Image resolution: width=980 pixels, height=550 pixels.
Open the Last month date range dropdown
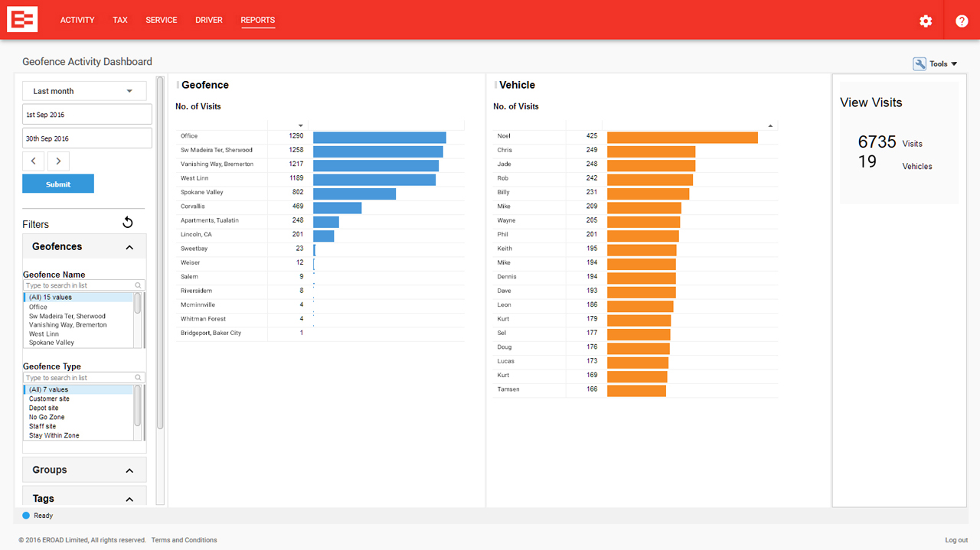coord(83,91)
